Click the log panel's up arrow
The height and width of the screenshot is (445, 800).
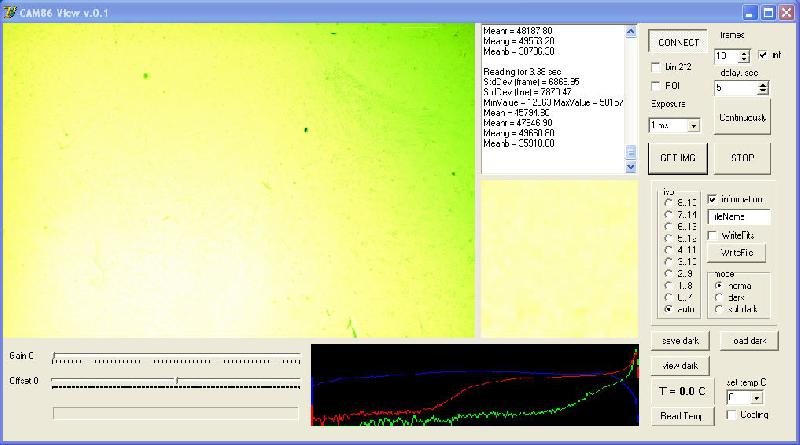pyautogui.click(x=631, y=32)
